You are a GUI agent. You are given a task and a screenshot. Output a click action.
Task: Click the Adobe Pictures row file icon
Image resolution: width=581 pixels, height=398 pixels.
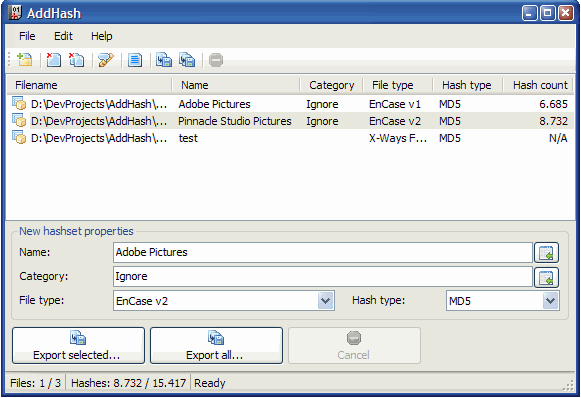tap(19, 104)
